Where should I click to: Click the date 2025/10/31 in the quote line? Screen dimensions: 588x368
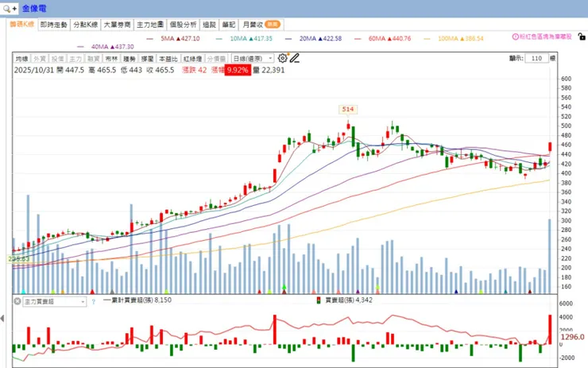click(x=34, y=70)
